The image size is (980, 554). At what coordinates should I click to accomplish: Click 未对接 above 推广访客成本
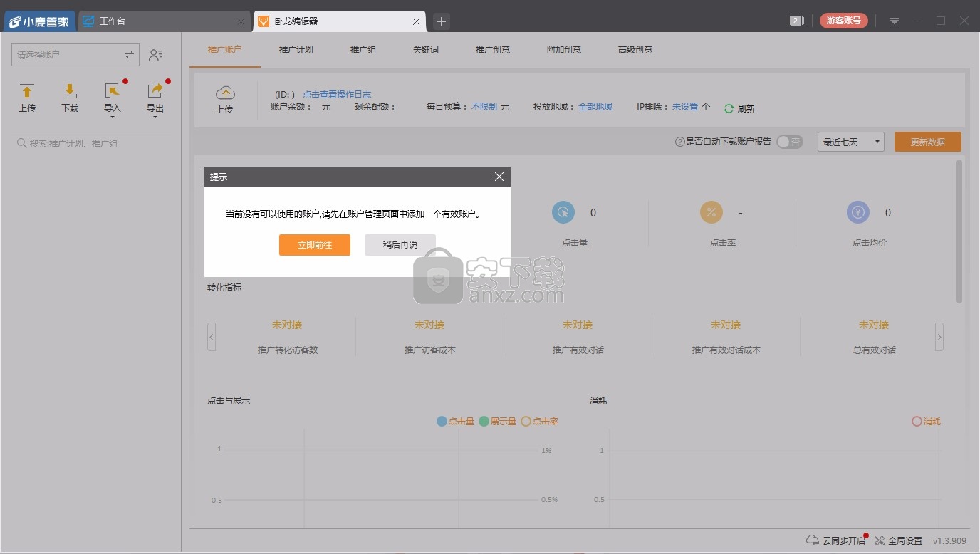(429, 325)
